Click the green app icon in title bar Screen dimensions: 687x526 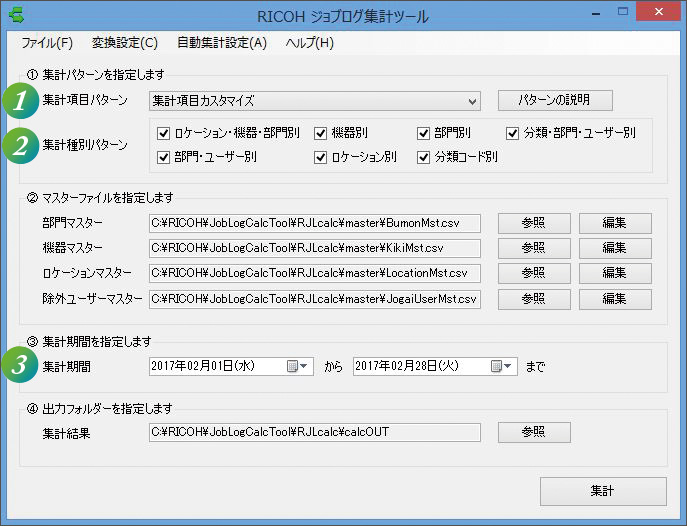click(17, 15)
